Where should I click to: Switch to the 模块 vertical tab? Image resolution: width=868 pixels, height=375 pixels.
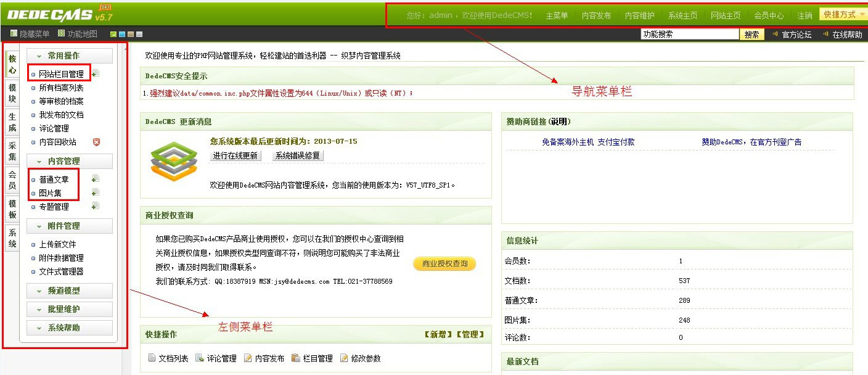[x=12, y=93]
